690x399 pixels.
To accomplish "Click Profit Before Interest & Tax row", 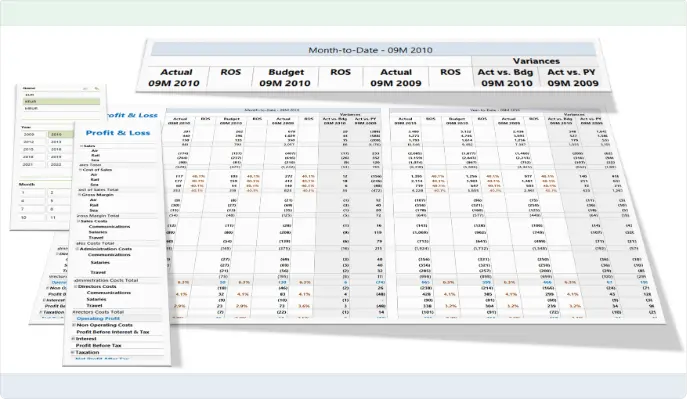I will tap(113, 332).
